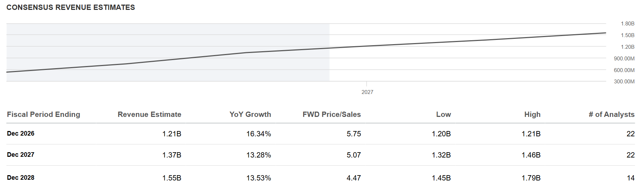The height and width of the screenshot is (190, 644).
Task: Click the 1.79B high estimate value
Action: (x=531, y=178)
